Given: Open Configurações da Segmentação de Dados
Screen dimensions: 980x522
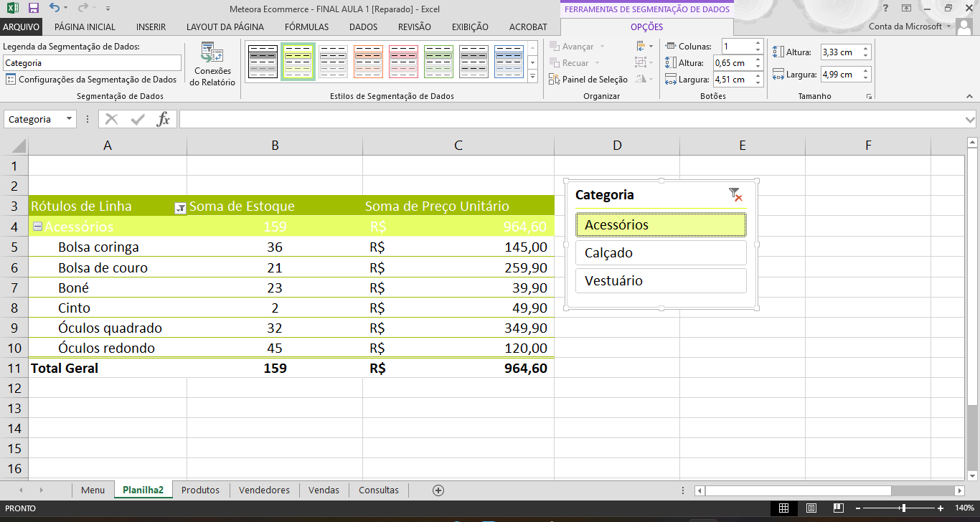Looking at the screenshot, I should coord(91,80).
